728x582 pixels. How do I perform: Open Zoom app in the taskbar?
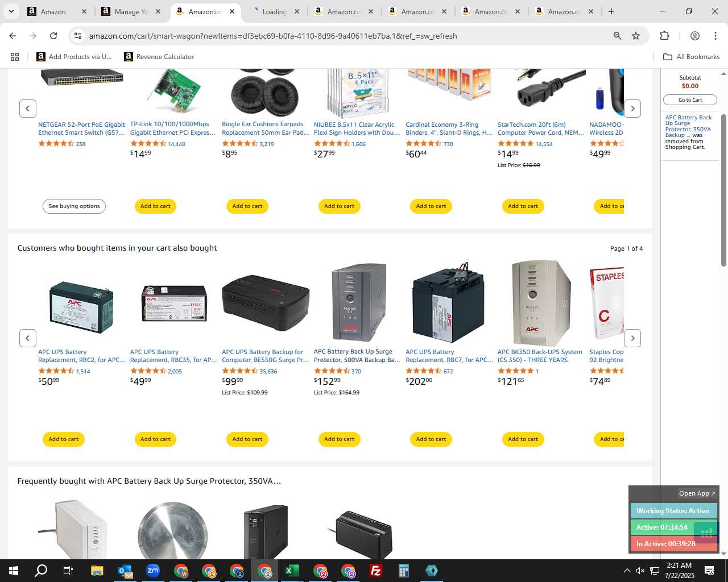[153, 571]
